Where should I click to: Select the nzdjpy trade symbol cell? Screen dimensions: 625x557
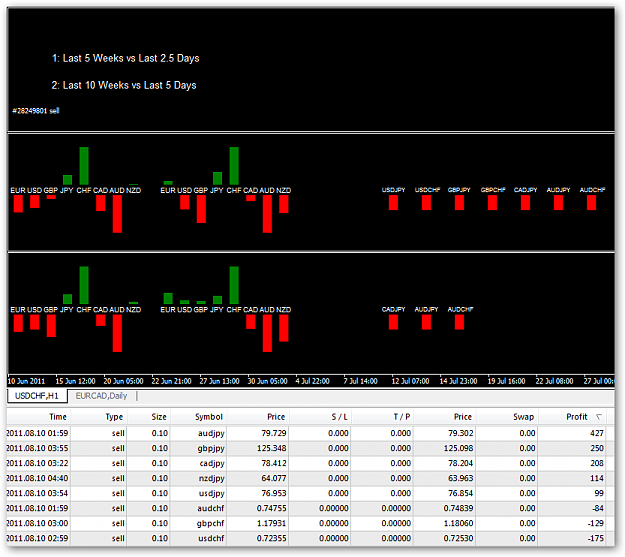[x=212, y=478]
